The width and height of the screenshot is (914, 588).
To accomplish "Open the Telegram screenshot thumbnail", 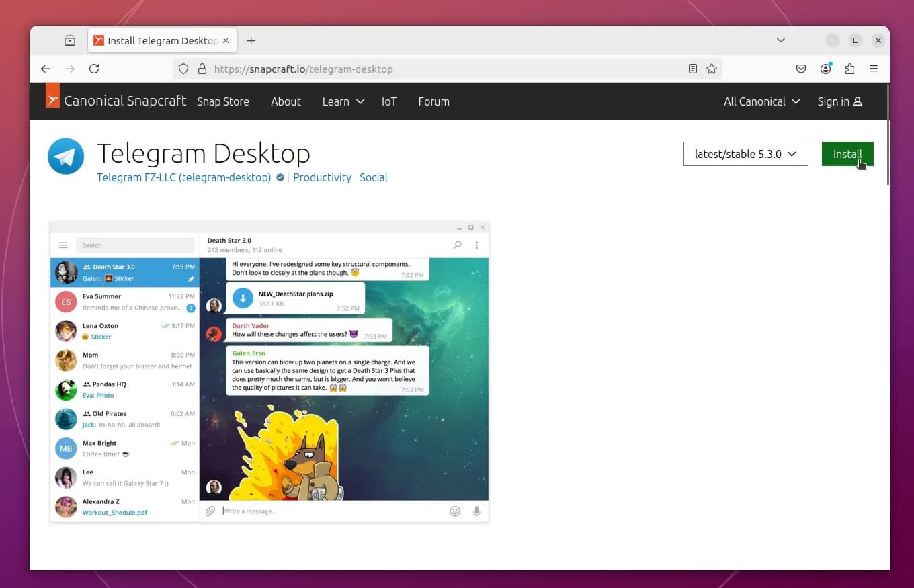I will coord(269,372).
